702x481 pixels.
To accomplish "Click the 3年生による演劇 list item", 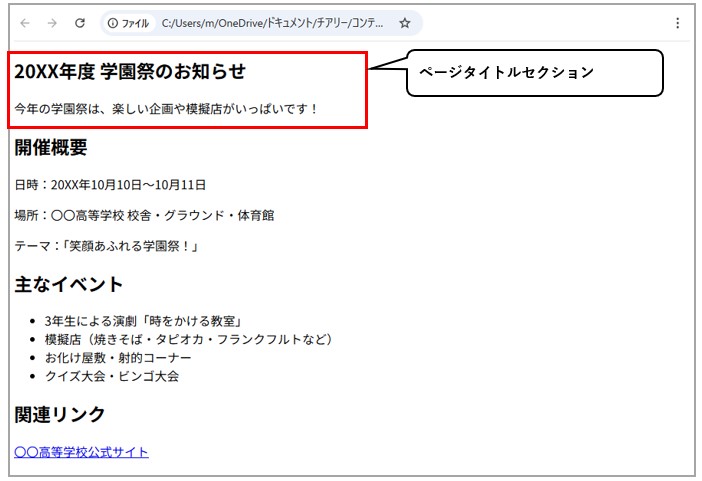I will pos(144,321).
